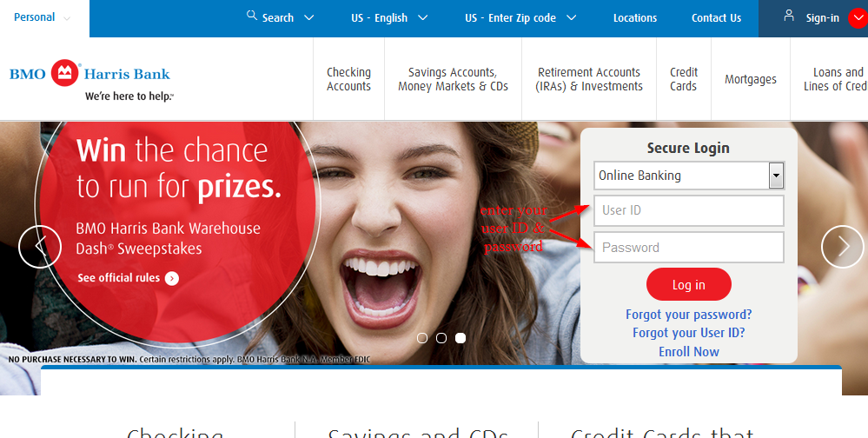Click the We're here to help tagline

(x=129, y=96)
